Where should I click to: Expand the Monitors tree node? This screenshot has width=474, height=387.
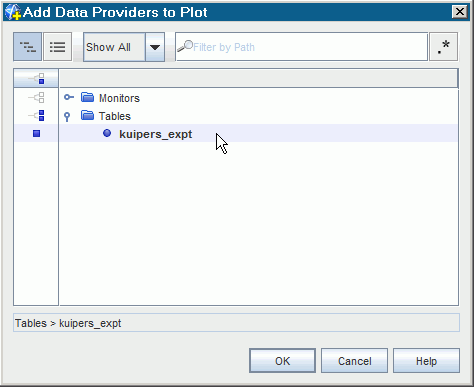pos(69,97)
